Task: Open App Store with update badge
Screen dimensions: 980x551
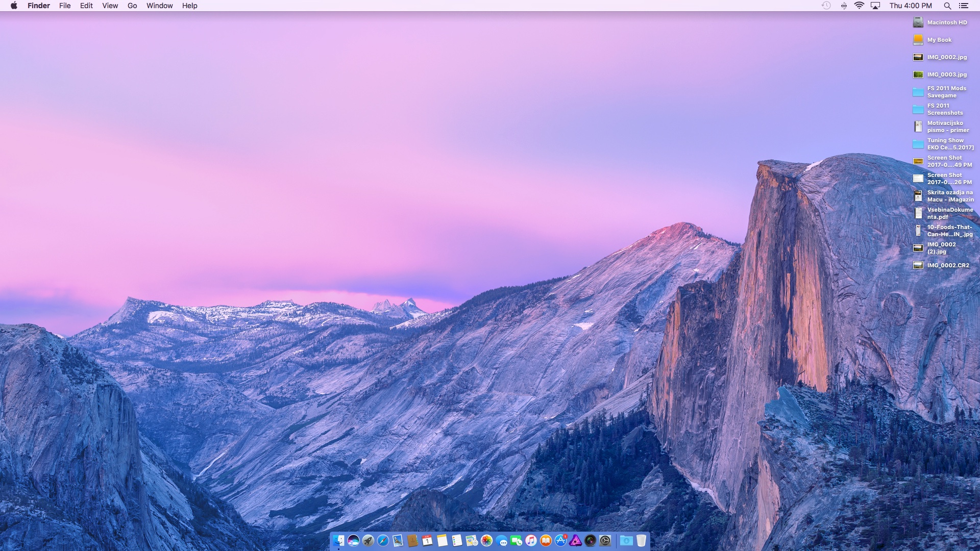Action: pyautogui.click(x=560, y=541)
